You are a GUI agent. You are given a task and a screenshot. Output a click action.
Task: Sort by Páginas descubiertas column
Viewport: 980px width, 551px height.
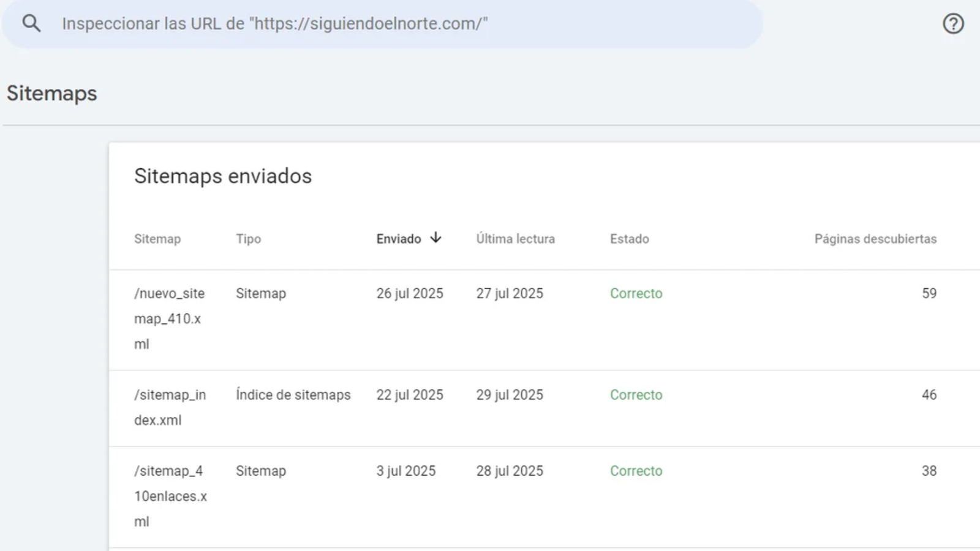click(x=875, y=239)
